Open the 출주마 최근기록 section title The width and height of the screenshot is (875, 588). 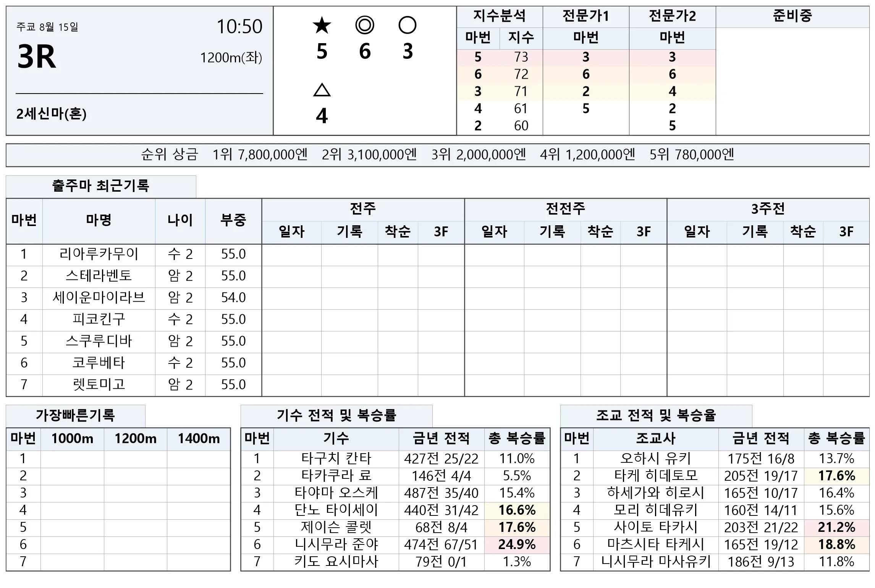[101, 186]
